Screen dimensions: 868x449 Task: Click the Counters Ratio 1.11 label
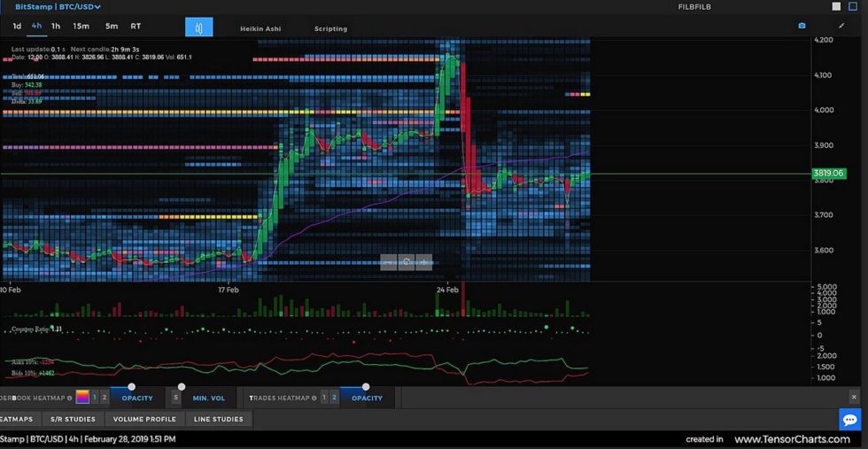pyautogui.click(x=36, y=329)
